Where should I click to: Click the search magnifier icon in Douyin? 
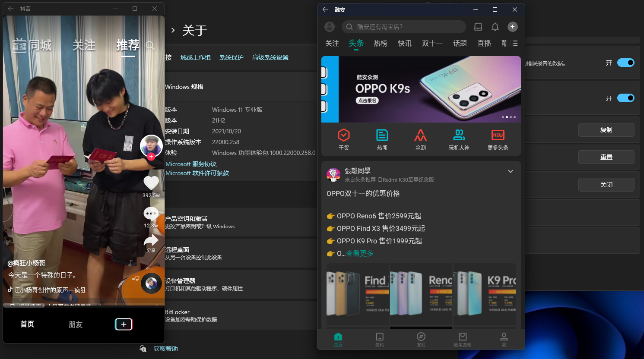150,45
